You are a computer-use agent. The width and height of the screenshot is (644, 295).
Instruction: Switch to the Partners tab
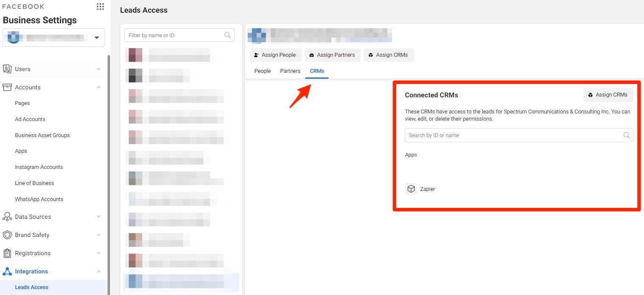[290, 71]
